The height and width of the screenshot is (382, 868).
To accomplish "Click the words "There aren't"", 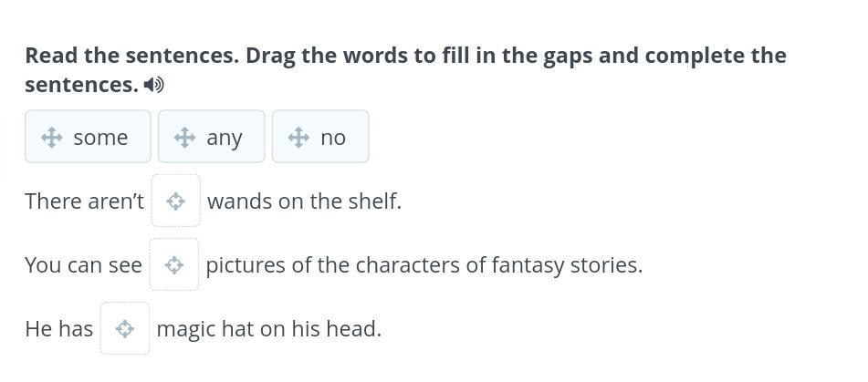I will (84, 201).
